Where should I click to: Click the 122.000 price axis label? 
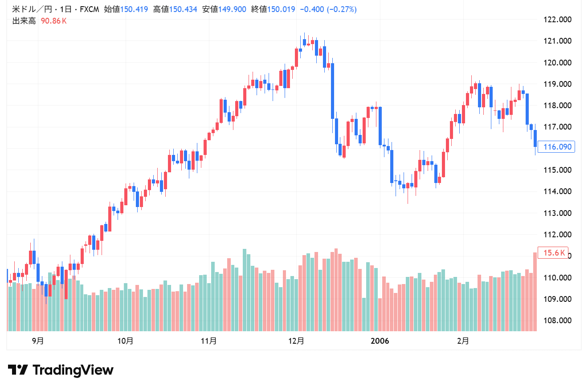click(557, 20)
